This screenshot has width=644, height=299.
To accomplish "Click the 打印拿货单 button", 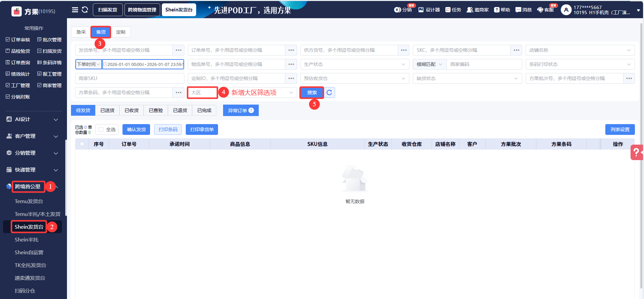I will pyautogui.click(x=202, y=129).
